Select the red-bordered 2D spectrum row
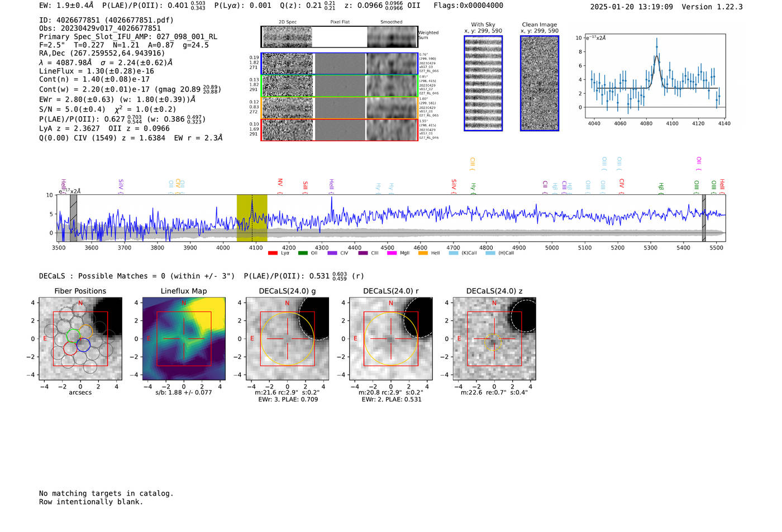Screen dimensions: 782x532 pos(340,130)
